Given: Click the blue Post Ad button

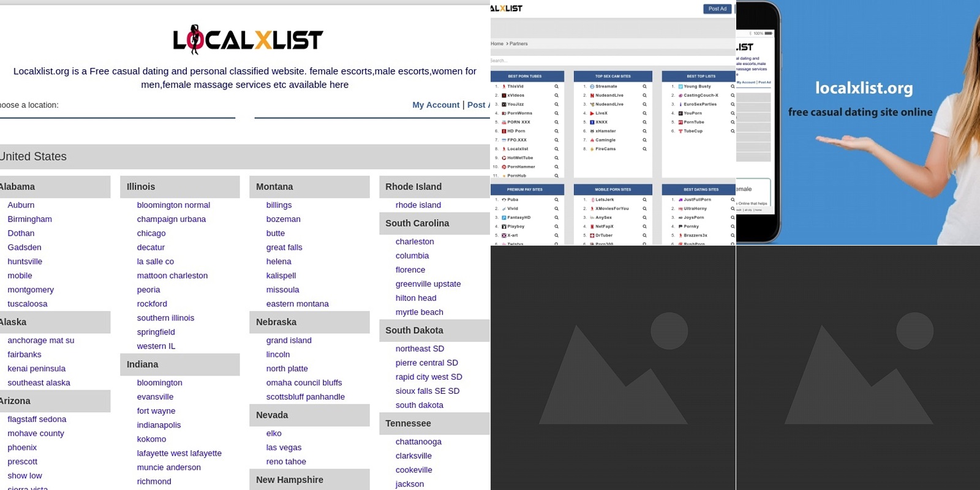Looking at the screenshot, I should pyautogui.click(x=717, y=9).
